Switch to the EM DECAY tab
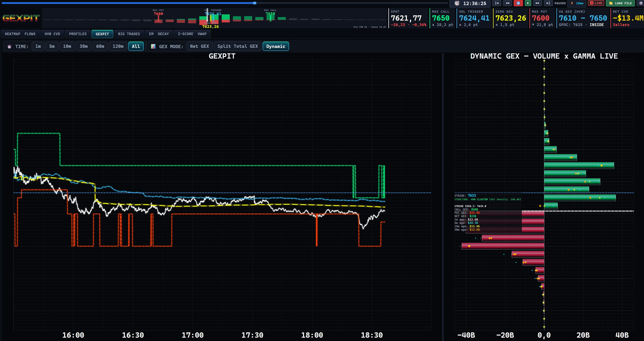The height and width of the screenshot is (341, 644). [x=159, y=34]
